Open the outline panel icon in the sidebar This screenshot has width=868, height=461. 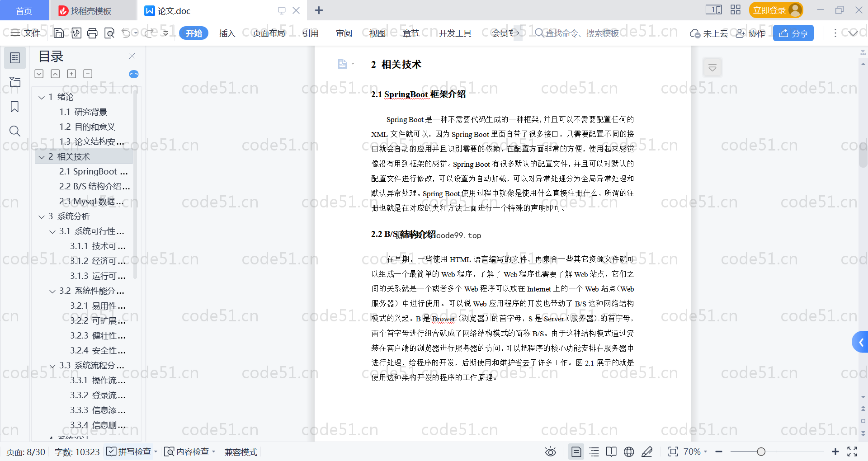click(x=15, y=58)
